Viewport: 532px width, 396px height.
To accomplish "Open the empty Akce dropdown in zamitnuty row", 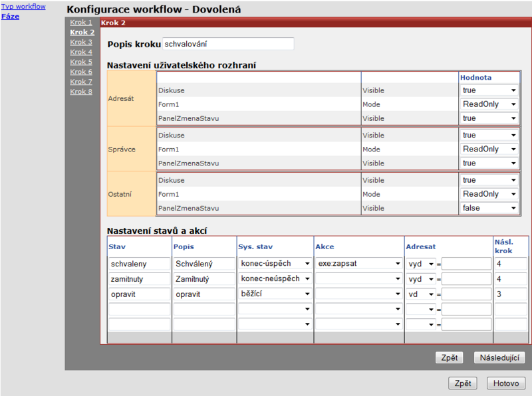I will tap(359, 278).
